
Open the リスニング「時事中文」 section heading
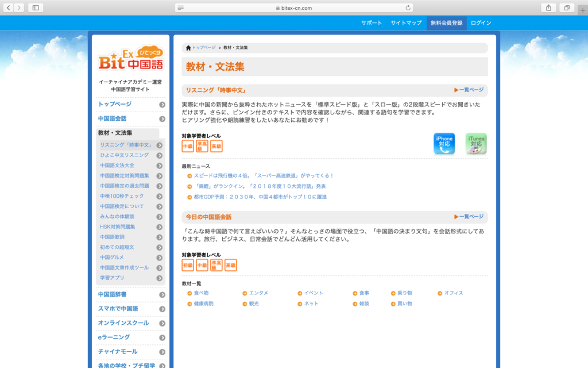point(216,90)
